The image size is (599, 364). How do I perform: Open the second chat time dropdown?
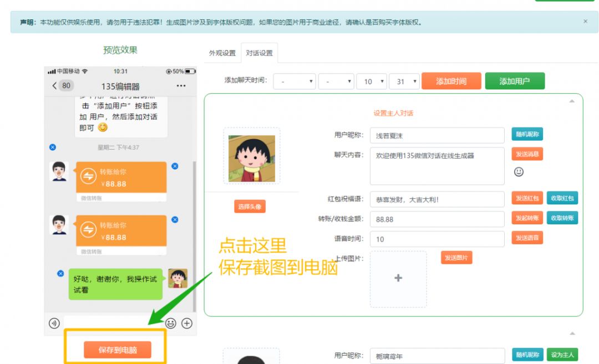click(x=337, y=81)
